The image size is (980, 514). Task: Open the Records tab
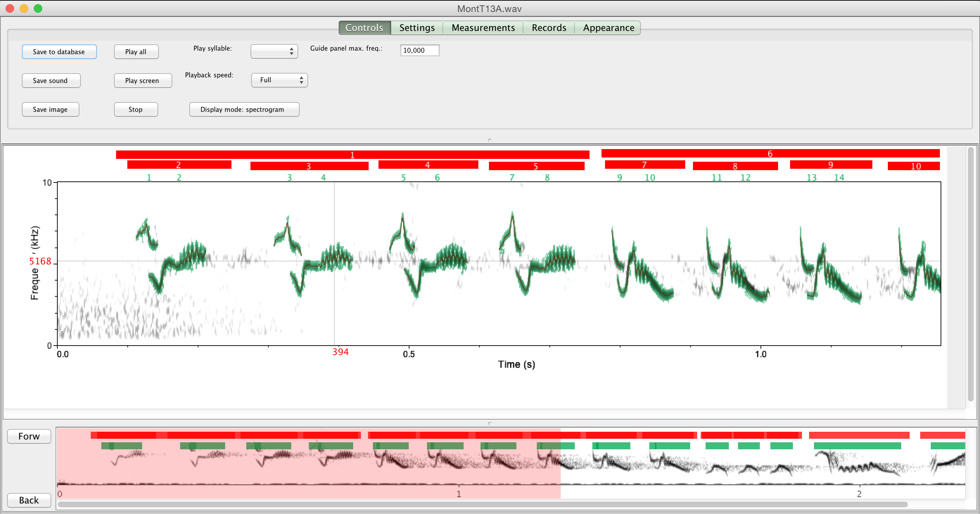[x=549, y=28]
